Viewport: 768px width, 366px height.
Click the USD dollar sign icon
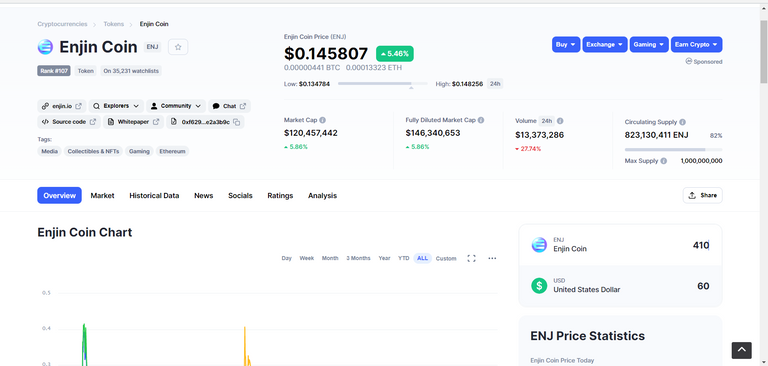click(x=539, y=286)
